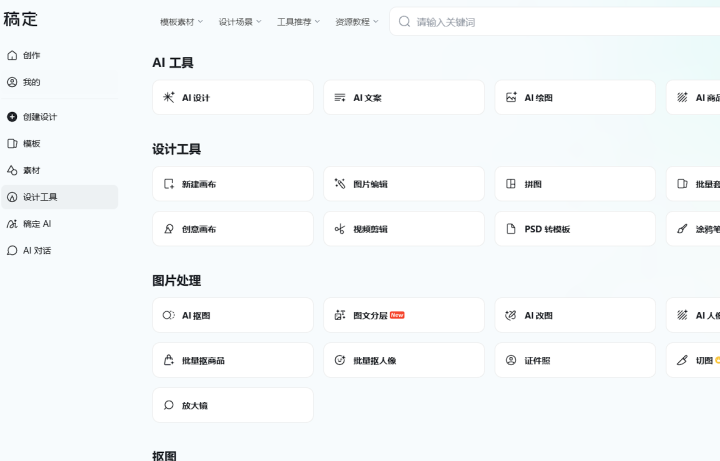Viewport: 720px width, 461px height.
Task: Click the 拼图 collage icon
Action: tap(511, 185)
